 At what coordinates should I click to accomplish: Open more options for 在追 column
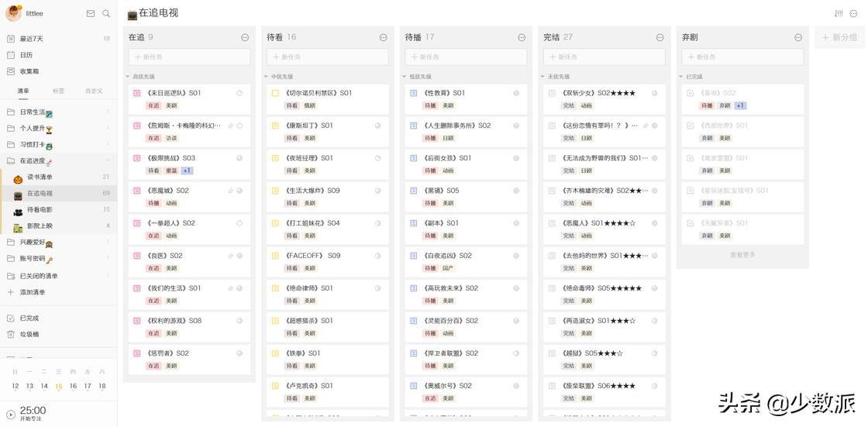(245, 37)
